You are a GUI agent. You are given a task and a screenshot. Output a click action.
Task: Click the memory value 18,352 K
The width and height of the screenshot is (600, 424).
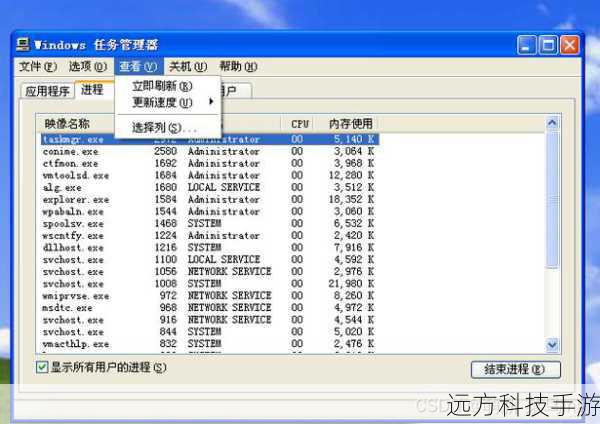(351, 199)
